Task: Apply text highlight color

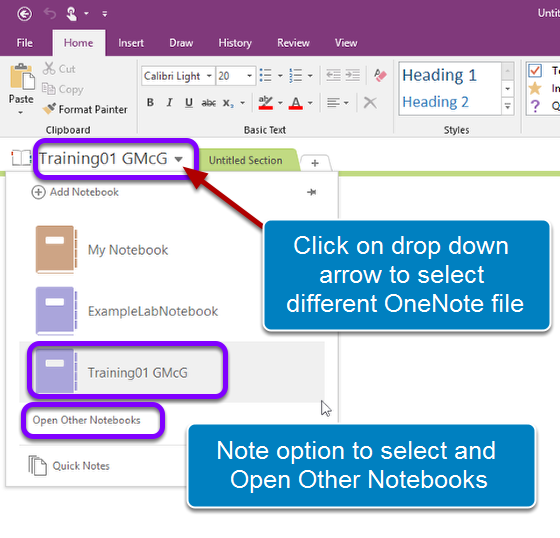Action: [266, 103]
